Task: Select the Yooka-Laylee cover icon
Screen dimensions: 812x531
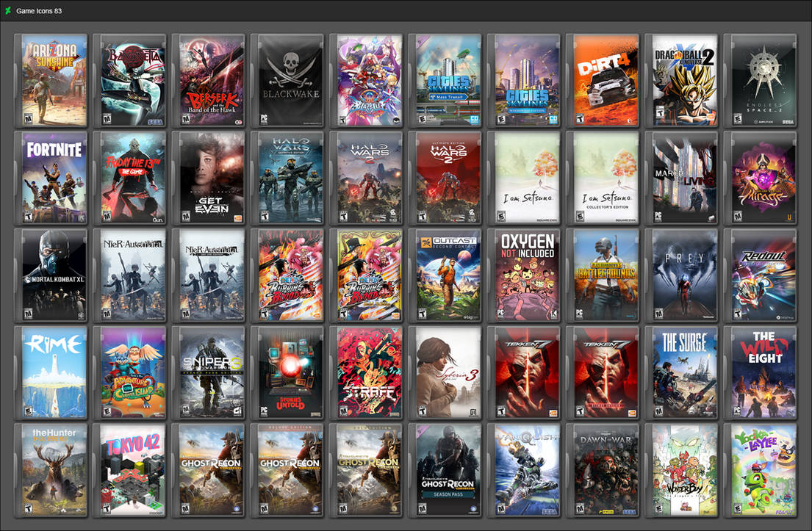Action: point(761,471)
